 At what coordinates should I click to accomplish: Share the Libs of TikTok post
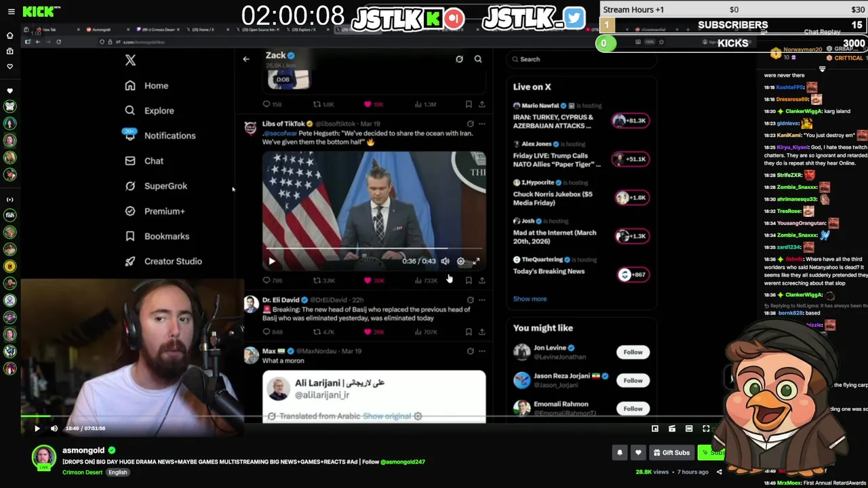482,280
